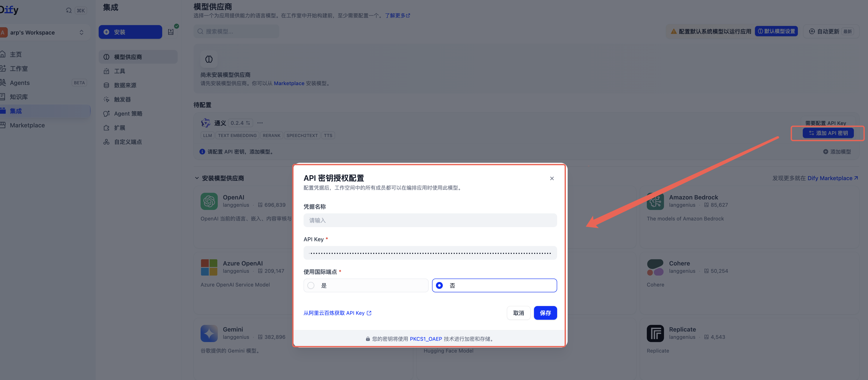Click the Gemini provider icon

coord(209,333)
